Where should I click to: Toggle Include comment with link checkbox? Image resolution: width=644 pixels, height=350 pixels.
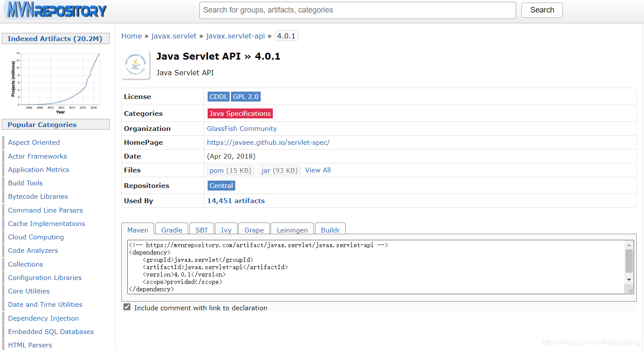pos(127,307)
